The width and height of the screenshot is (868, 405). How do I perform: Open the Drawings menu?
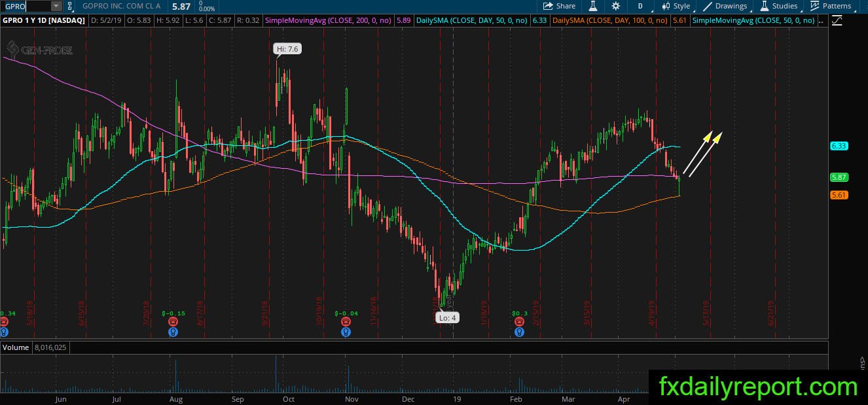(x=725, y=6)
